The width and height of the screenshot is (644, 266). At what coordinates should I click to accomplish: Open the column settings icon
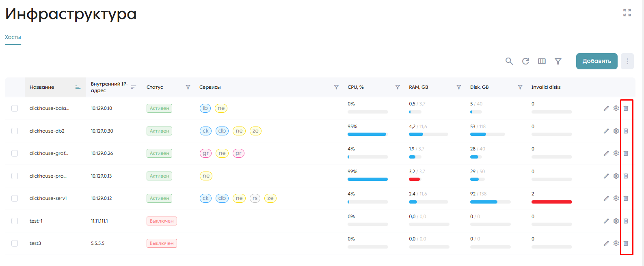pos(542,61)
